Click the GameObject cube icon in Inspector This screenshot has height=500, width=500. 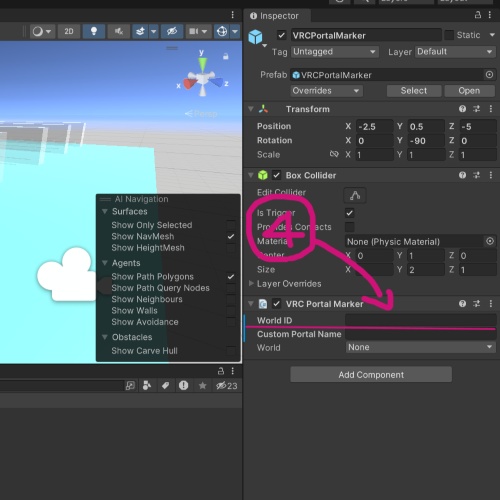(x=255, y=37)
